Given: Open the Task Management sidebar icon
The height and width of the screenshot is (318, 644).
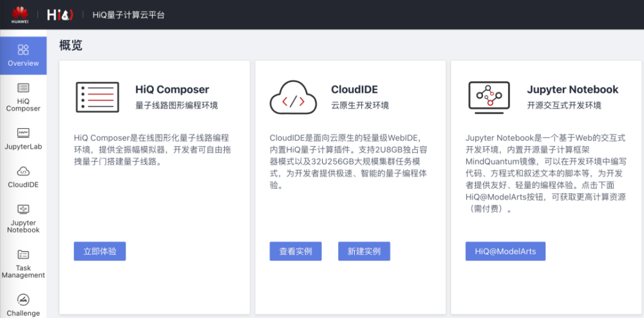Looking at the screenshot, I should (23, 254).
